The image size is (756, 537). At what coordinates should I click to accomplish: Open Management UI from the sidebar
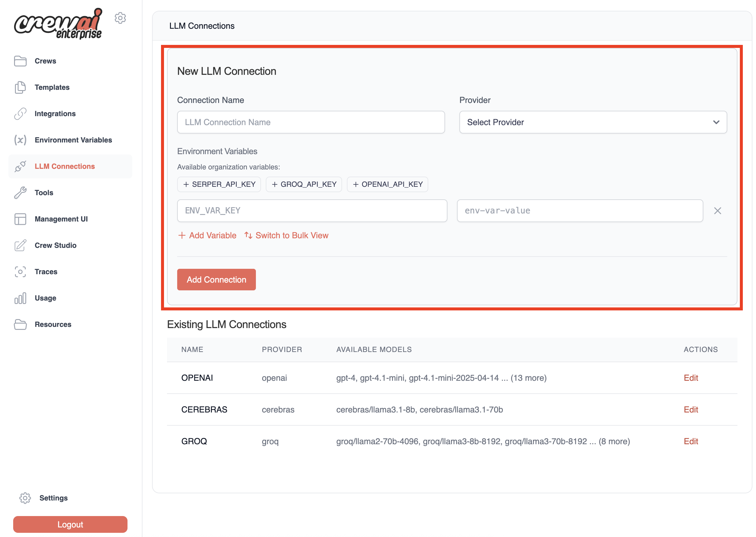[x=61, y=219]
